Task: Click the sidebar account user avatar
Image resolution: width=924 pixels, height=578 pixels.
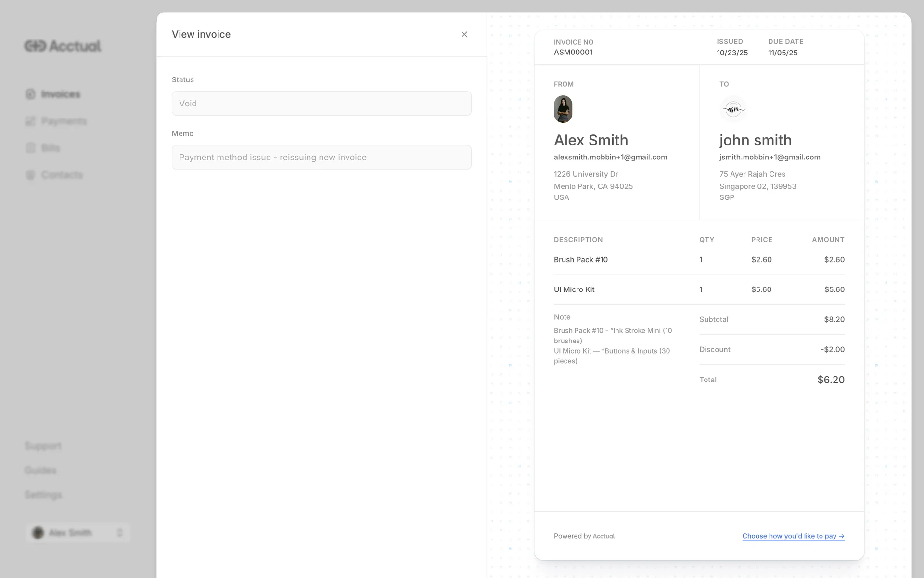Action: [x=38, y=533]
